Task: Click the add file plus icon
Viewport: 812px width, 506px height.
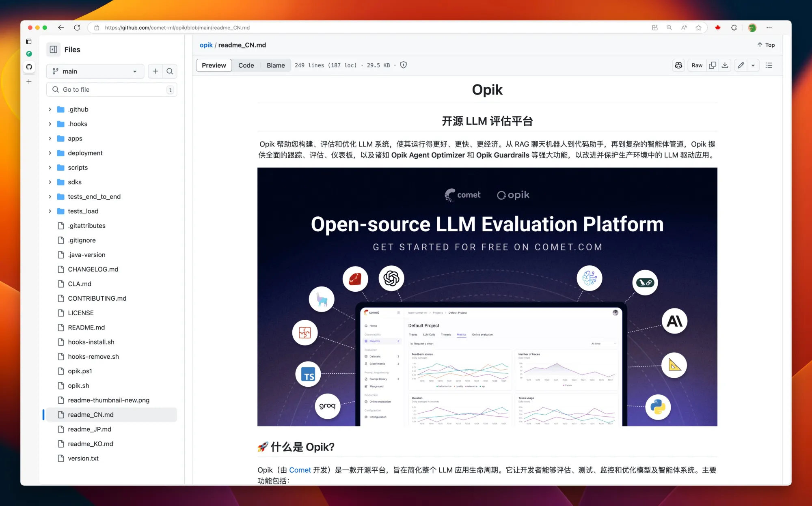Action: [155, 71]
